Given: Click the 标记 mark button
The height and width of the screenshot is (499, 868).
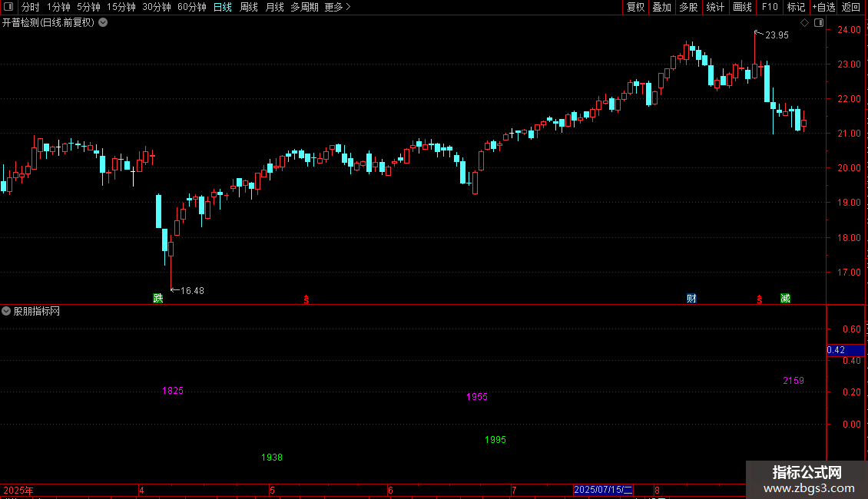Looking at the screenshot, I should [796, 7].
